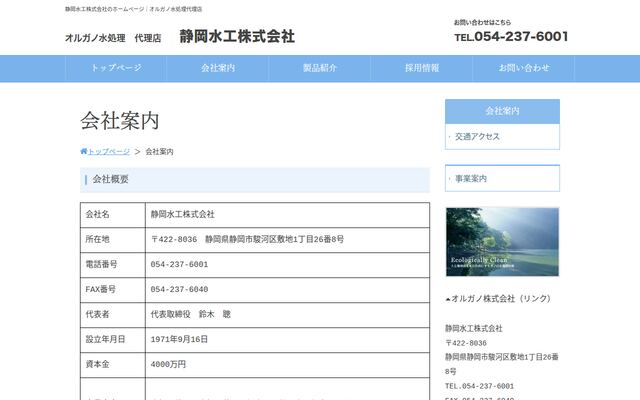Select the 静岡水工株式会社 table value cell
This screenshot has height=400, width=640.
[287, 215]
